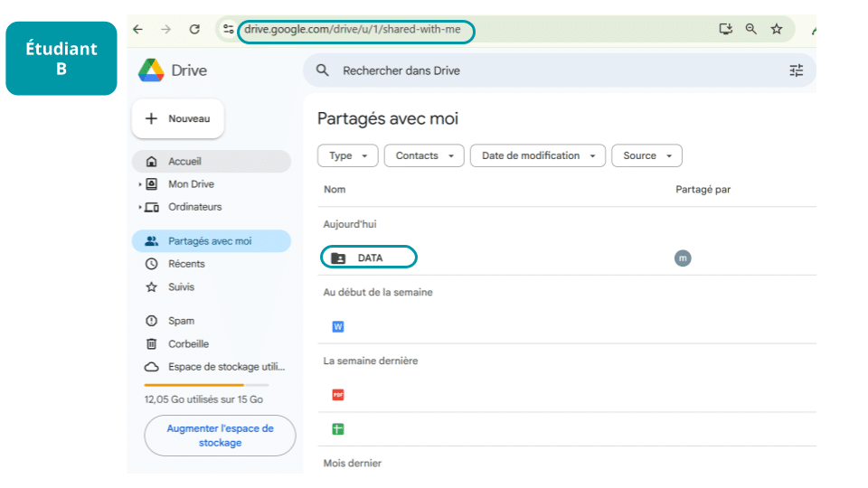Click the Rechercher dans Drive search field

click(542, 70)
